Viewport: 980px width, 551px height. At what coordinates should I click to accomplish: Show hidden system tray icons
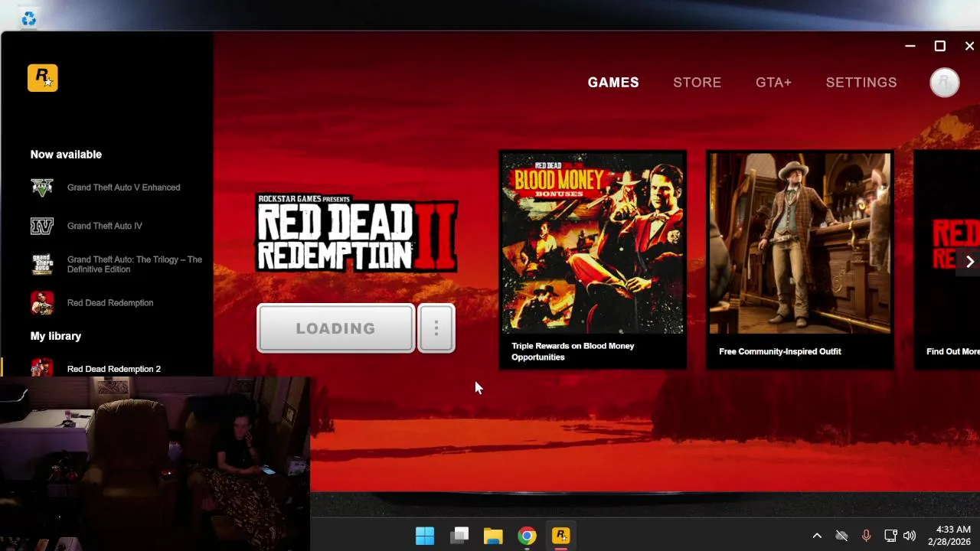817,536
